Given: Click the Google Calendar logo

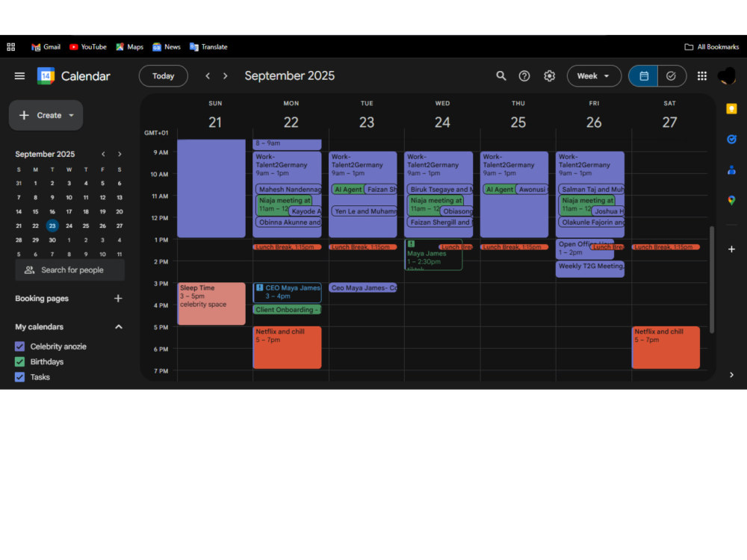Looking at the screenshot, I should [46, 75].
